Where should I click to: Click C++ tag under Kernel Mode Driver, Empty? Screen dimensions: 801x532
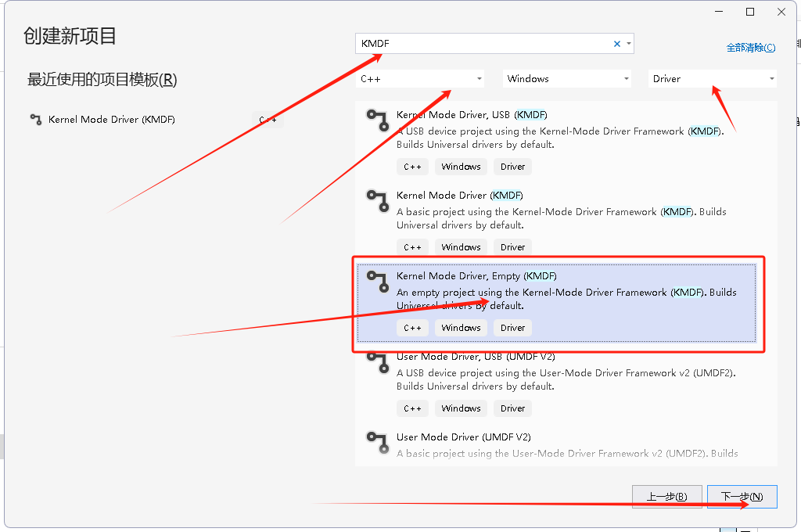point(413,328)
